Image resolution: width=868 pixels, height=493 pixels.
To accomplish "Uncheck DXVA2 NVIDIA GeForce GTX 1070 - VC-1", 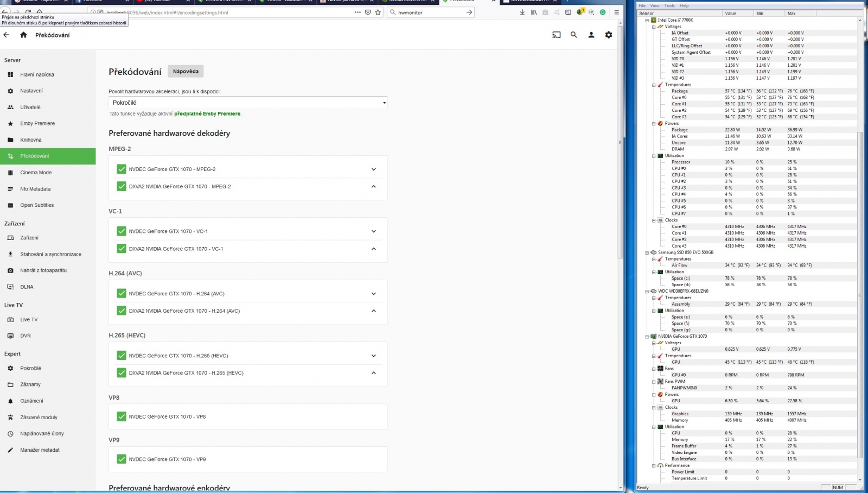I will point(122,248).
